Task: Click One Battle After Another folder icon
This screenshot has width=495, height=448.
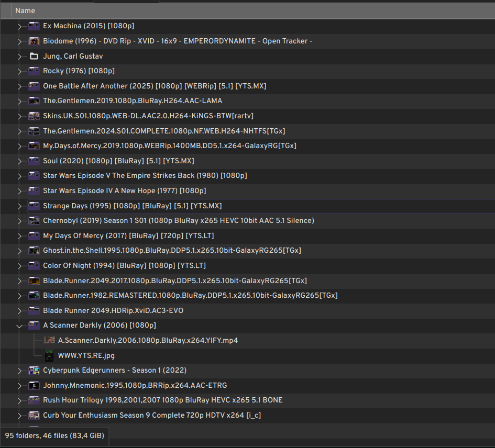Action: point(34,86)
